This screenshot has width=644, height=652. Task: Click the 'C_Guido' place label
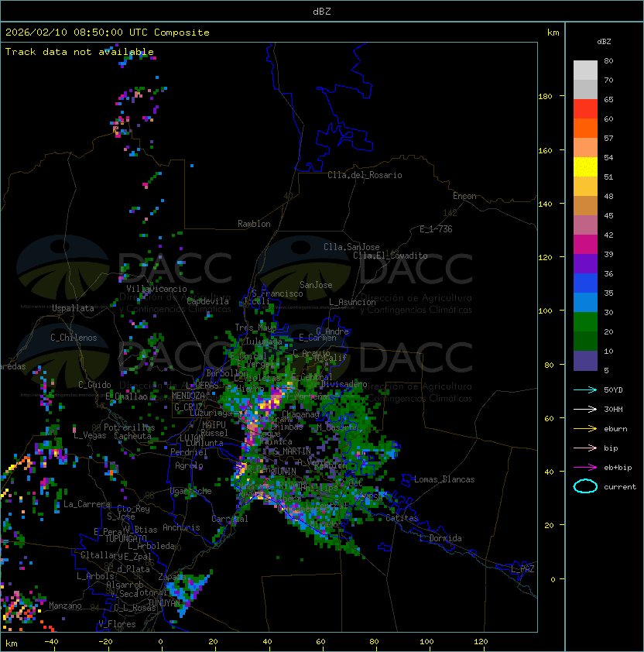coord(94,385)
